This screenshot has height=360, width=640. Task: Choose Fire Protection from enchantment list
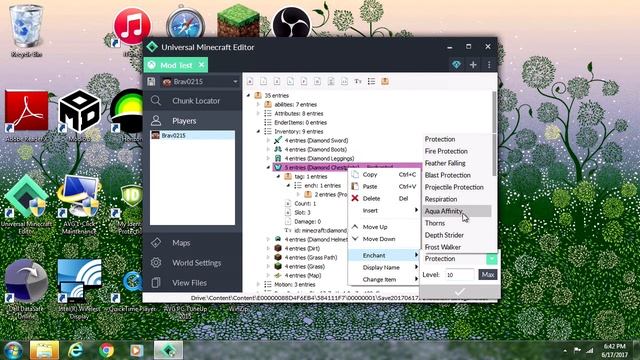point(456,151)
